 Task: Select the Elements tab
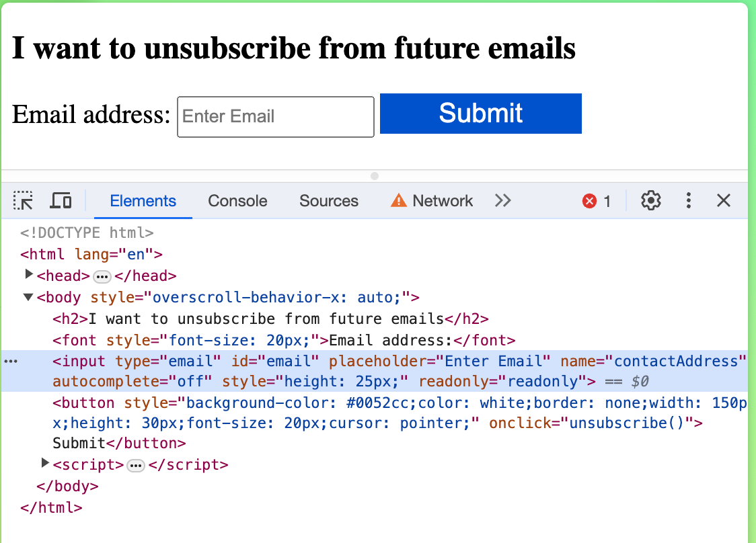pos(143,200)
